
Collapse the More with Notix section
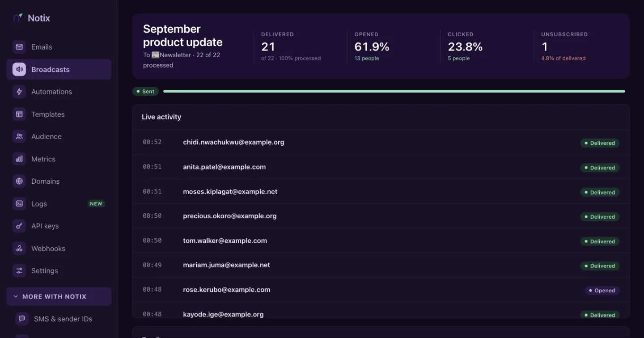(x=59, y=296)
